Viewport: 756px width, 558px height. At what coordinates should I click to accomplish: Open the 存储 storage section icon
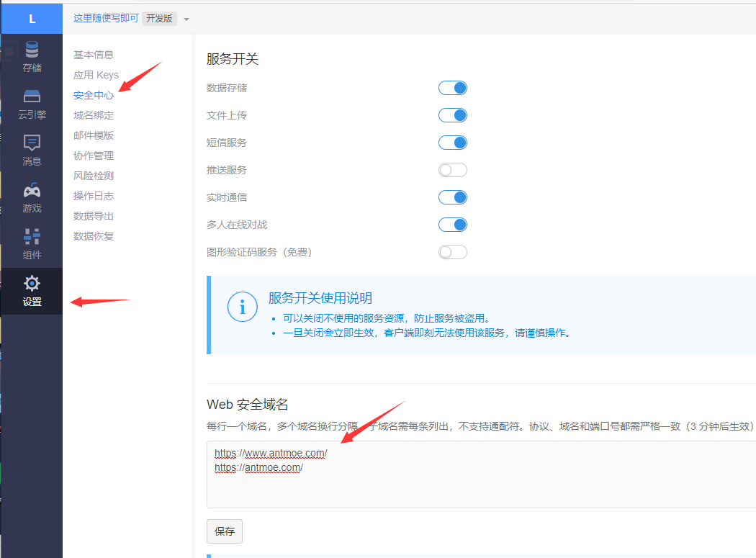(32, 50)
